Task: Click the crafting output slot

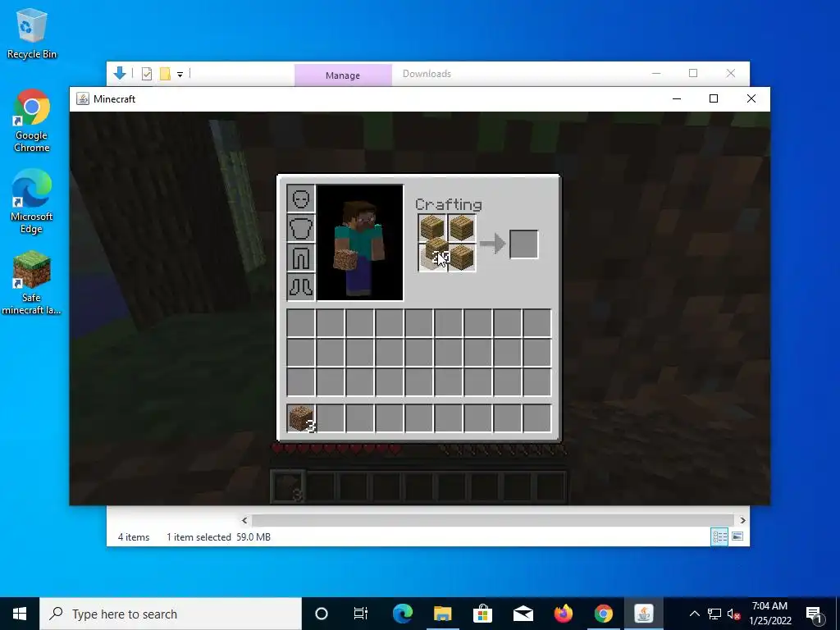Action: 524,244
